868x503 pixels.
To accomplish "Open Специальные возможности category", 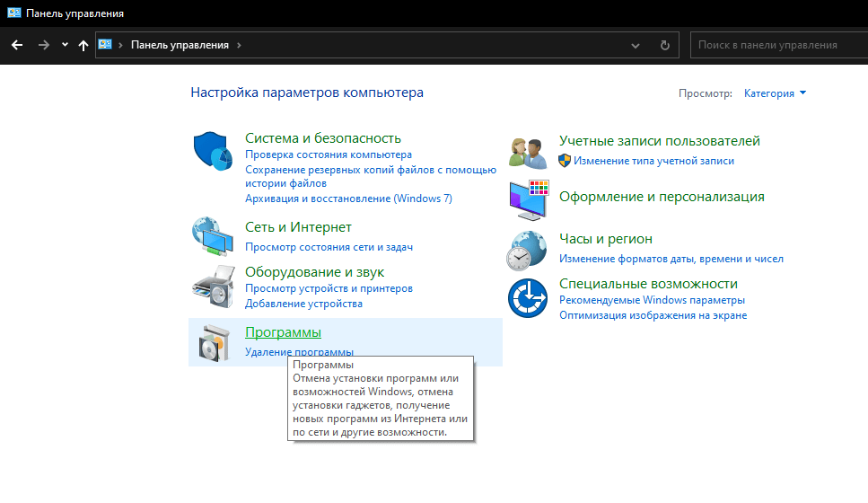I will [x=648, y=284].
